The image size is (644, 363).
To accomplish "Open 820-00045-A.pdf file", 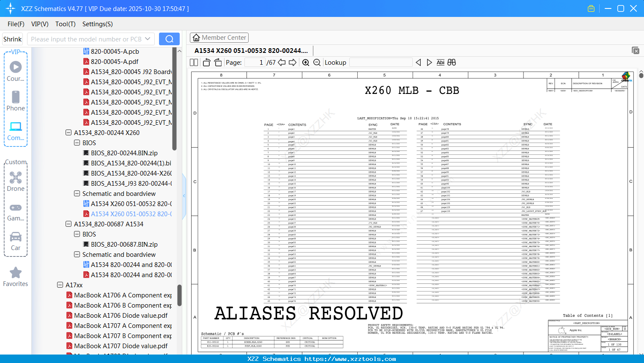I will [x=111, y=62].
